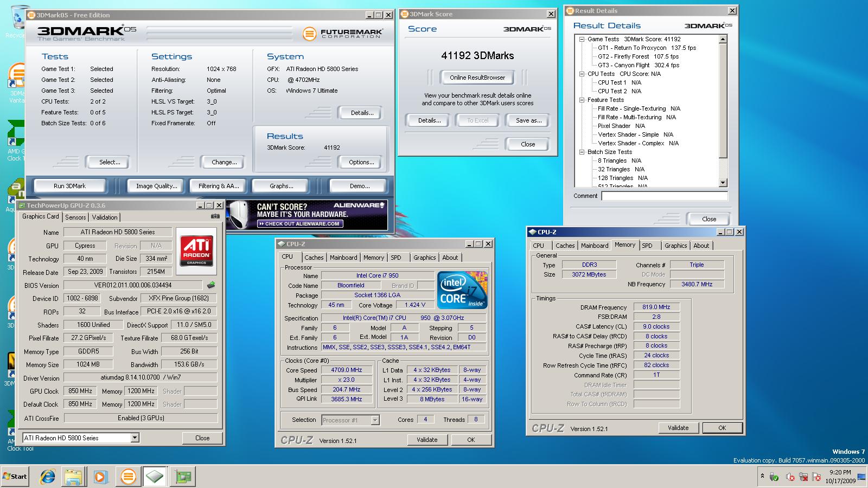Switch to 3DMark05 orange taskbar icon

pos(128,477)
